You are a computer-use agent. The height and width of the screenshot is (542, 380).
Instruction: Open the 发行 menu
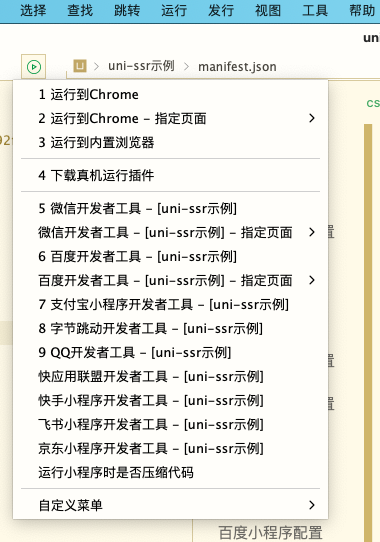coord(221,10)
